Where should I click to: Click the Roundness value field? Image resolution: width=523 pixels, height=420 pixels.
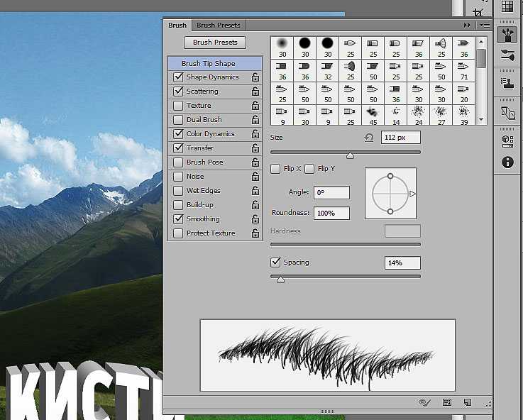pos(331,214)
